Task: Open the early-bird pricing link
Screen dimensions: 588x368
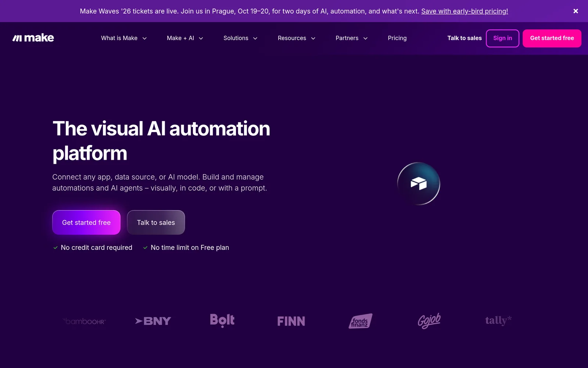Action: 465,11
